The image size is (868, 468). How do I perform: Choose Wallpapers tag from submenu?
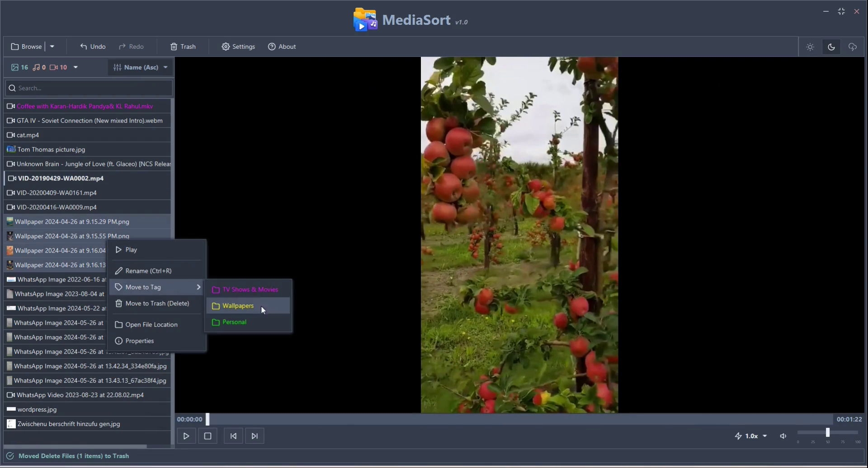click(x=238, y=306)
